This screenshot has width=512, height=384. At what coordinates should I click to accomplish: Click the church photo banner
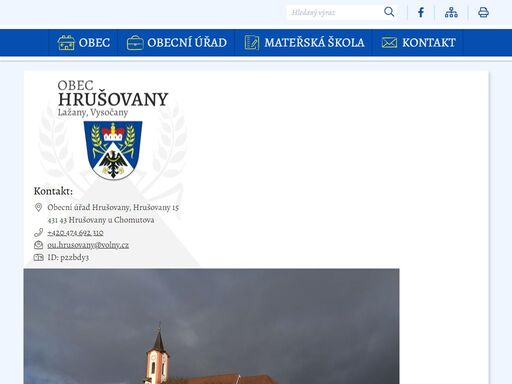(211, 326)
